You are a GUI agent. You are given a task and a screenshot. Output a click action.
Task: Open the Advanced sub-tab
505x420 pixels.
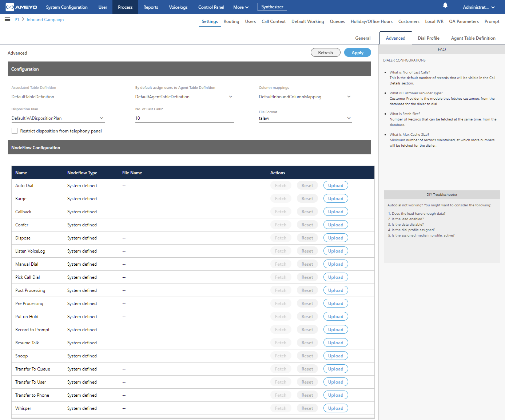(x=395, y=38)
